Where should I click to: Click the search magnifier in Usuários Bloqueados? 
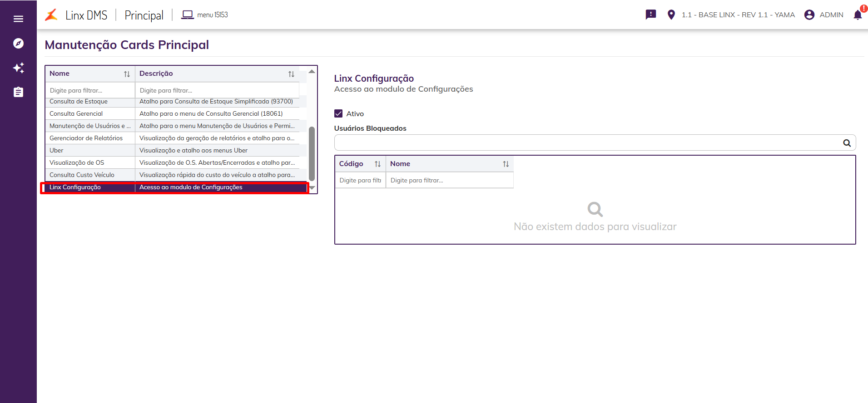click(847, 143)
